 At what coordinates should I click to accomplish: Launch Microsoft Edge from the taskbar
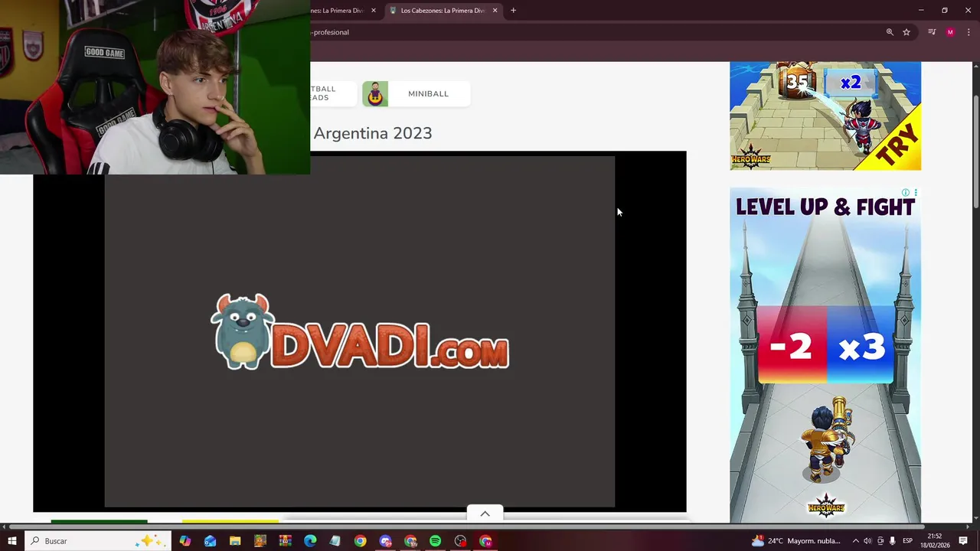[310, 541]
